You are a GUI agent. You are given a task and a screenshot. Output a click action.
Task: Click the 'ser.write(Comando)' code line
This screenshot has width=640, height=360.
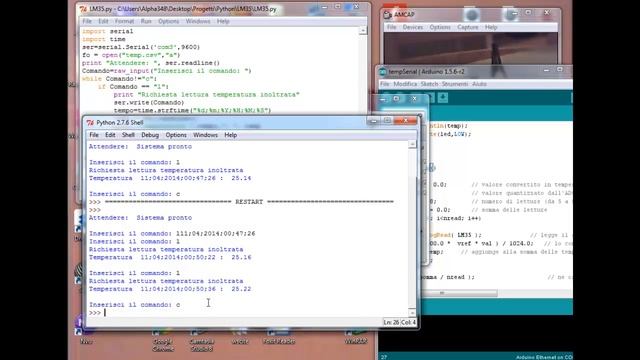tap(149, 102)
